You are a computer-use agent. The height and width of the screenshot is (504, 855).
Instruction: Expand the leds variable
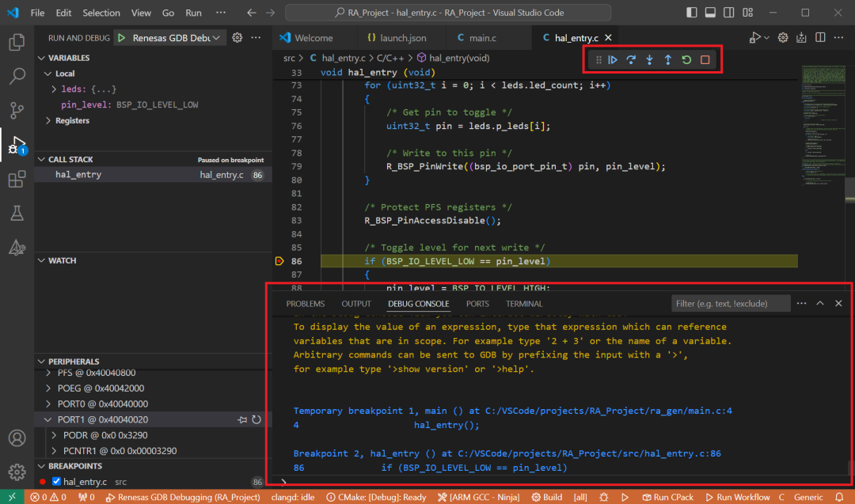[54, 89]
